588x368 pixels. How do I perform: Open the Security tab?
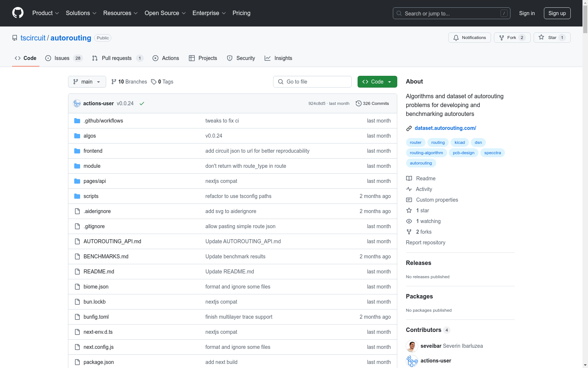click(x=241, y=58)
